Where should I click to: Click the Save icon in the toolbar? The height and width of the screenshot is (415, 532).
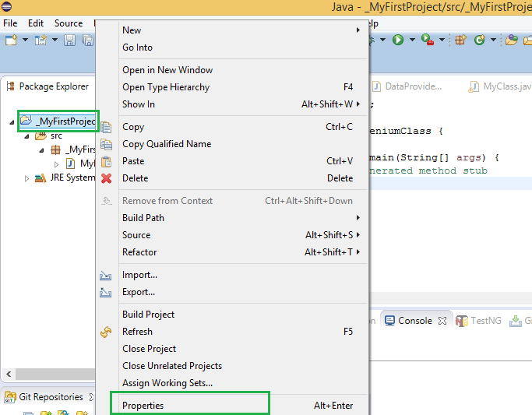pos(69,40)
